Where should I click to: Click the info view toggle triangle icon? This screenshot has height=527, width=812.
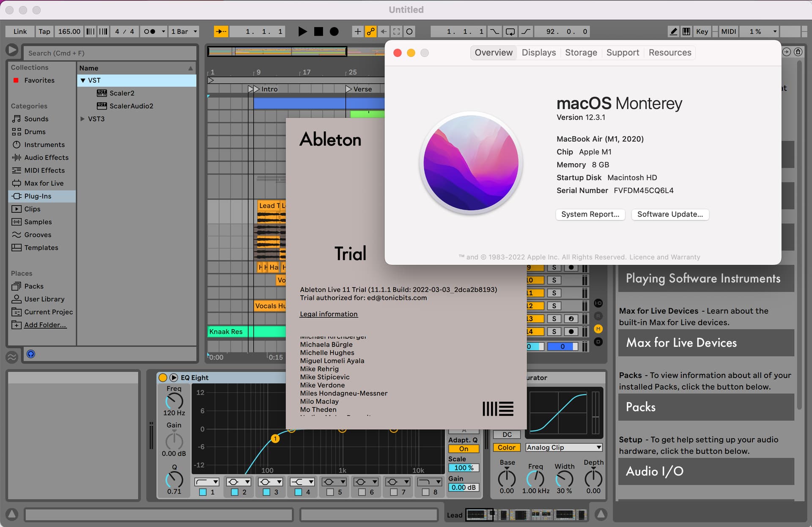point(12,514)
